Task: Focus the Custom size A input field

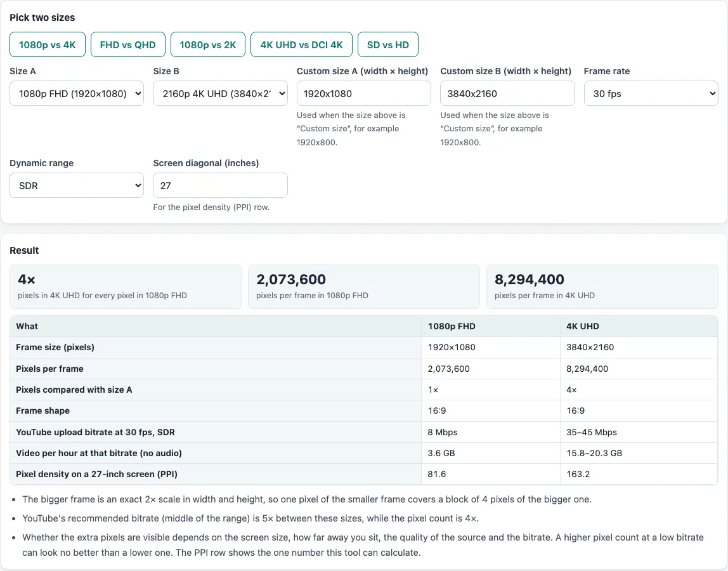Action: click(363, 93)
